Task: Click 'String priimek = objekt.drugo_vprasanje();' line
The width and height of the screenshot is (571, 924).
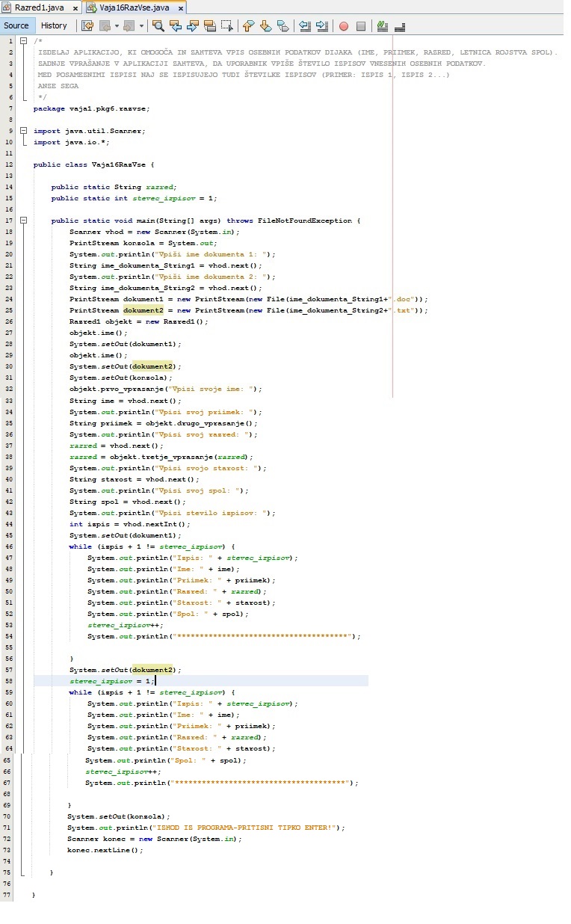Action: (164, 423)
